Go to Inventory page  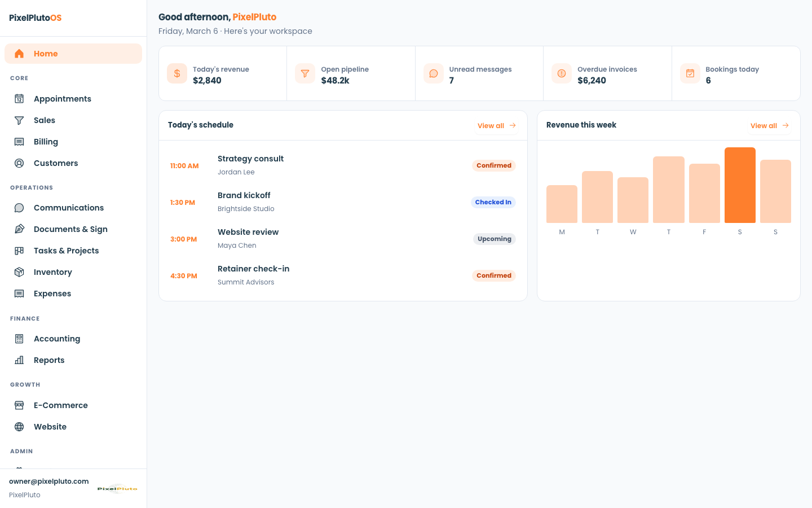(x=73, y=272)
